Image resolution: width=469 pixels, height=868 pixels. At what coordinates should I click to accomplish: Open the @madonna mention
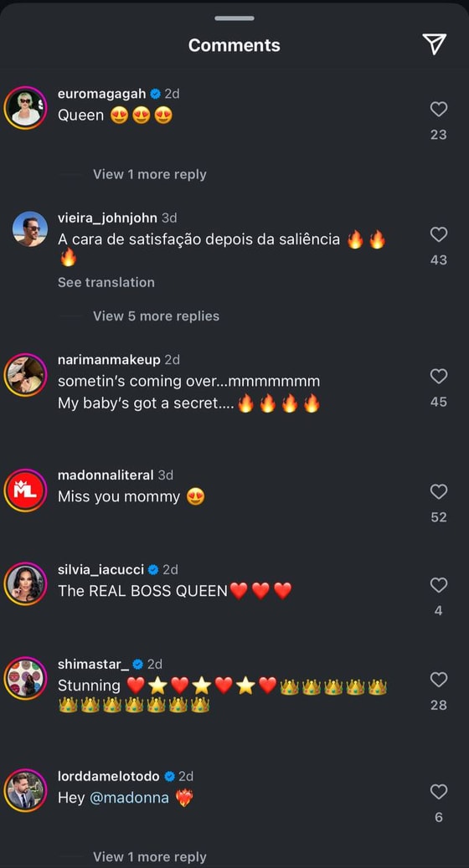tap(129, 799)
